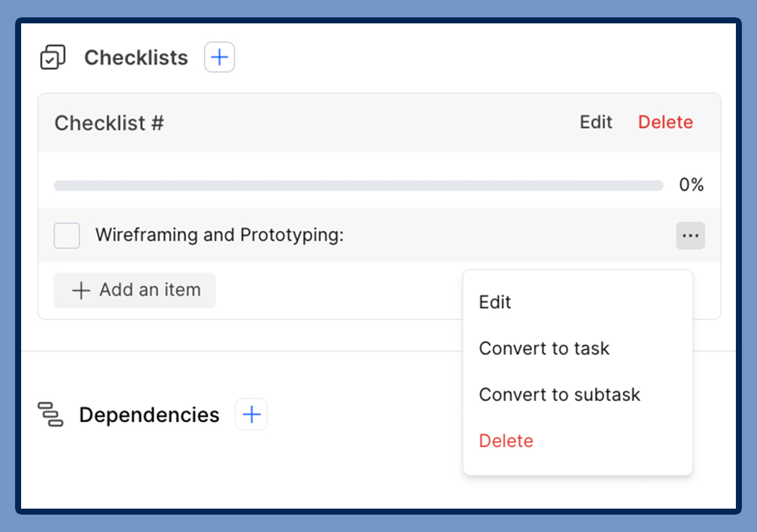
Task: Click the Wireframing and Prototyping item text
Action: [219, 235]
